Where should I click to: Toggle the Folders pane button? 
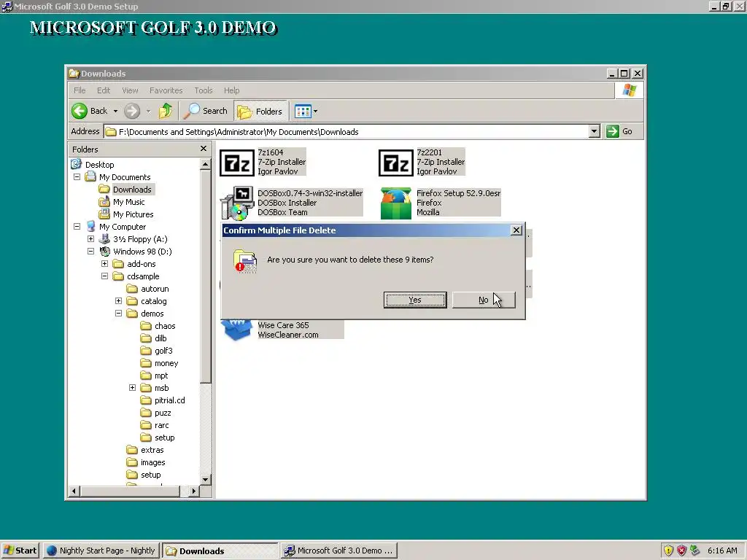click(x=260, y=111)
